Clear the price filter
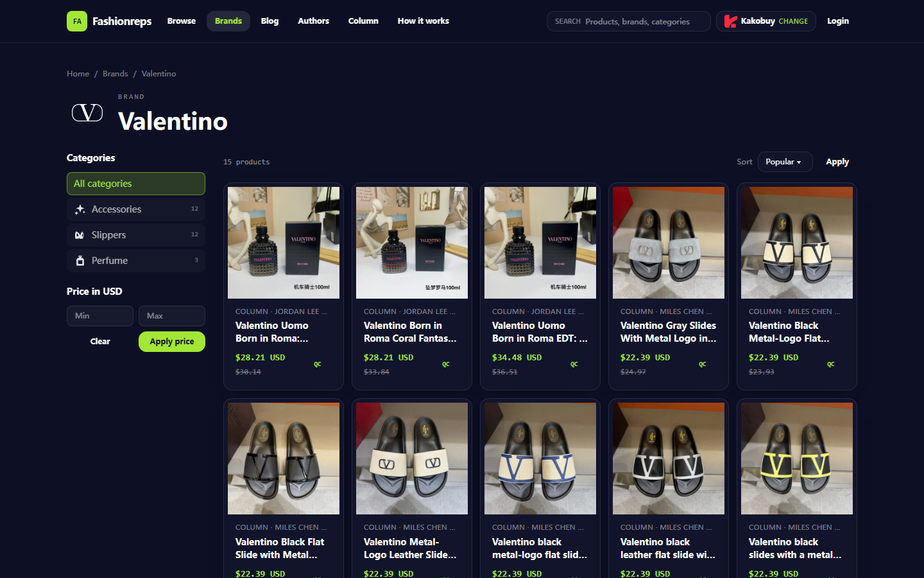Screen dimensions: 924x578 point(100,342)
